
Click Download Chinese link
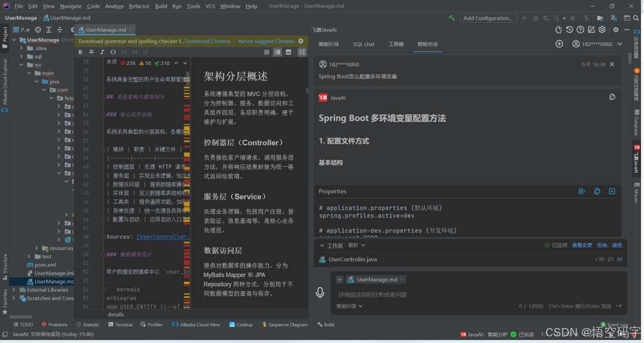pos(208,41)
